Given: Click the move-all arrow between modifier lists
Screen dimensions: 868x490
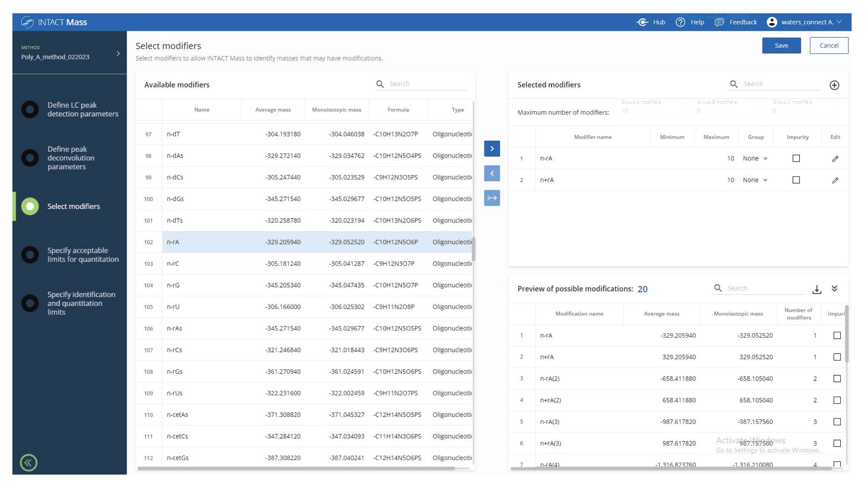Looking at the screenshot, I should [492, 198].
